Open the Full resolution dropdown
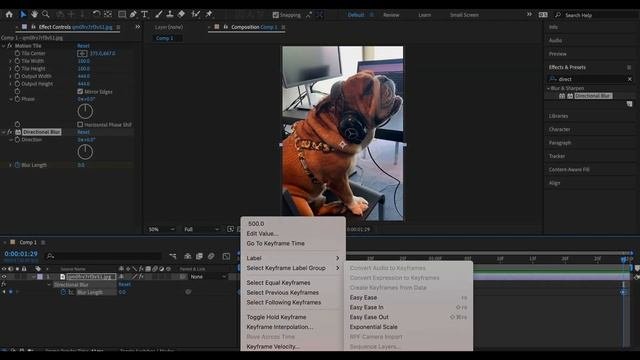The width and height of the screenshot is (640, 360). point(202,229)
